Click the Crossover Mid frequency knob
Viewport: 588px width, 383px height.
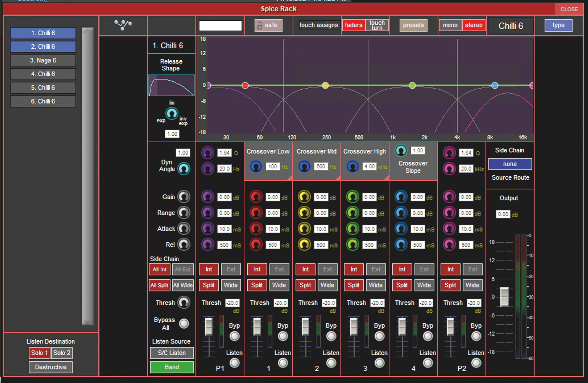tap(304, 166)
